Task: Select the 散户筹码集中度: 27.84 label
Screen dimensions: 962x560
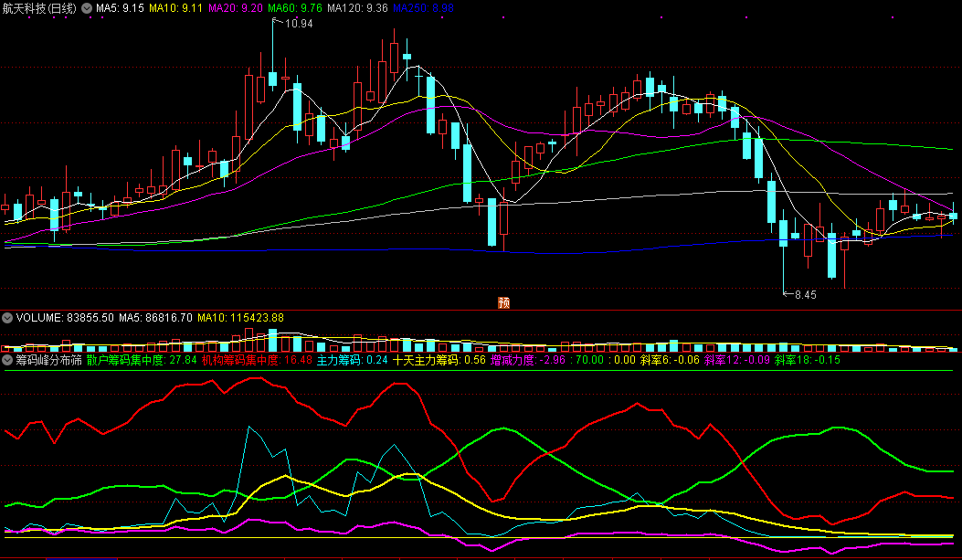Action: point(142,360)
